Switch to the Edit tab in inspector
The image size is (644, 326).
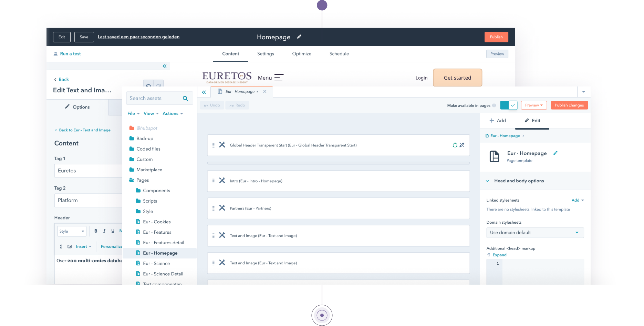[532, 121]
